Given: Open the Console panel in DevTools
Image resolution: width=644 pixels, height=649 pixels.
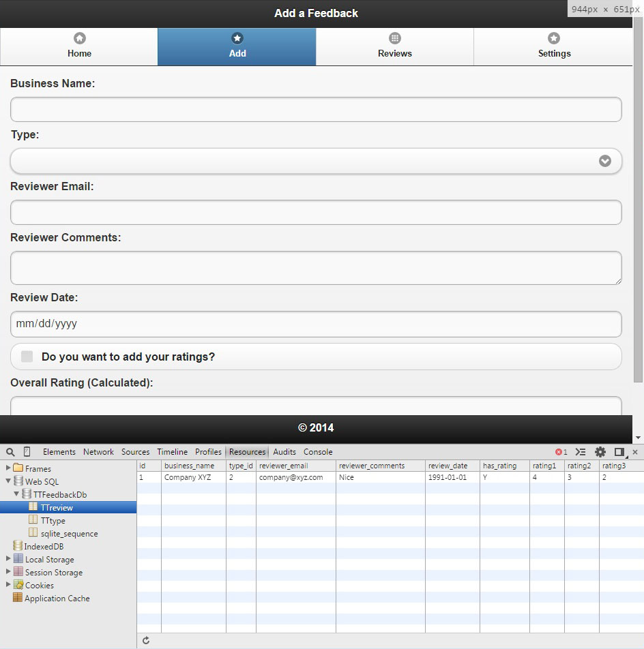Looking at the screenshot, I should point(318,452).
